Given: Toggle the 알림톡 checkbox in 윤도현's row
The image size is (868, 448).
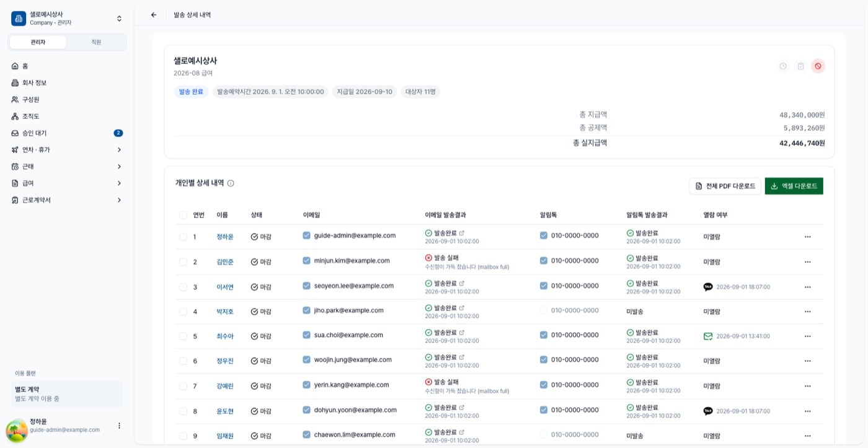Looking at the screenshot, I should click(x=544, y=410).
